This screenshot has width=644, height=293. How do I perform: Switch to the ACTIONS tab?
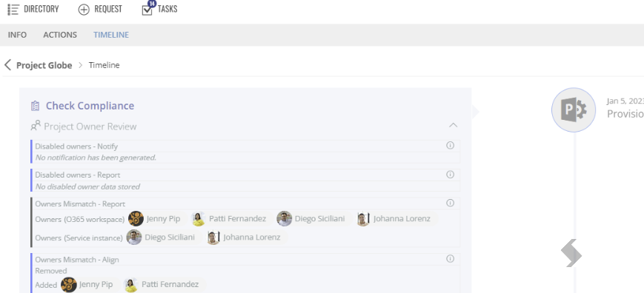tap(60, 35)
